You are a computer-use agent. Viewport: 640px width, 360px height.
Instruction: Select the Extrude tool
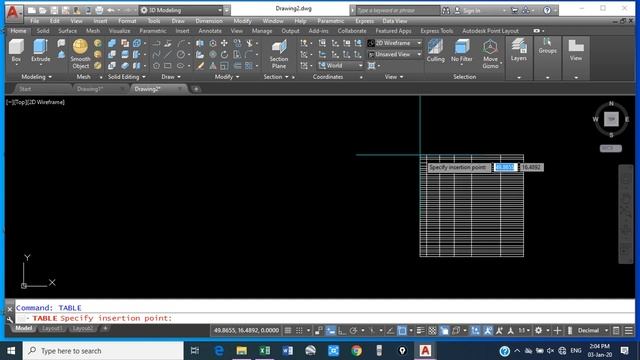40,50
